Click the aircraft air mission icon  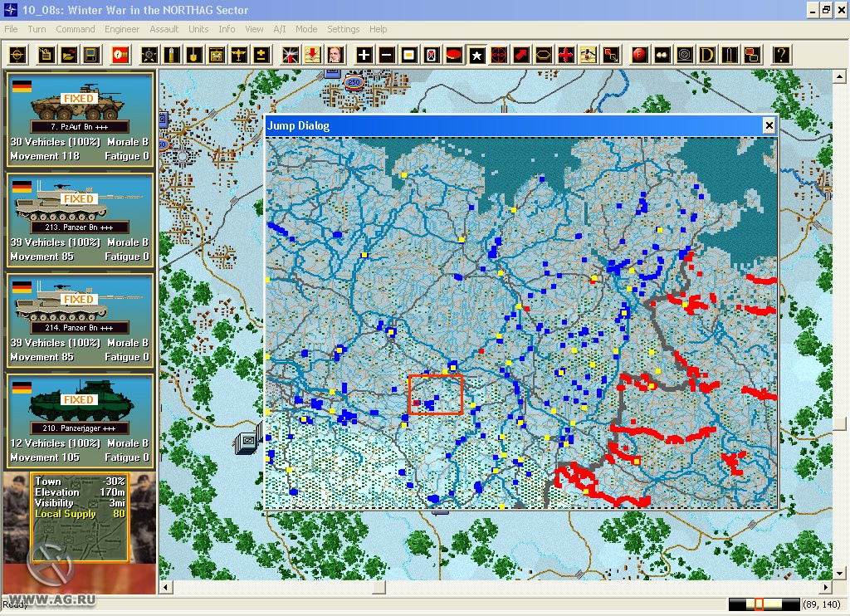pyautogui.click(x=239, y=55)
